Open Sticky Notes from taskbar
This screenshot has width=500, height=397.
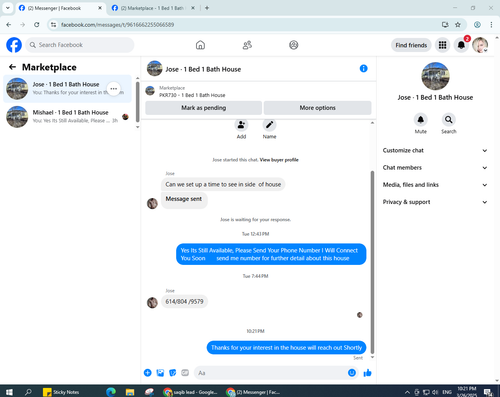pos(61,392)
